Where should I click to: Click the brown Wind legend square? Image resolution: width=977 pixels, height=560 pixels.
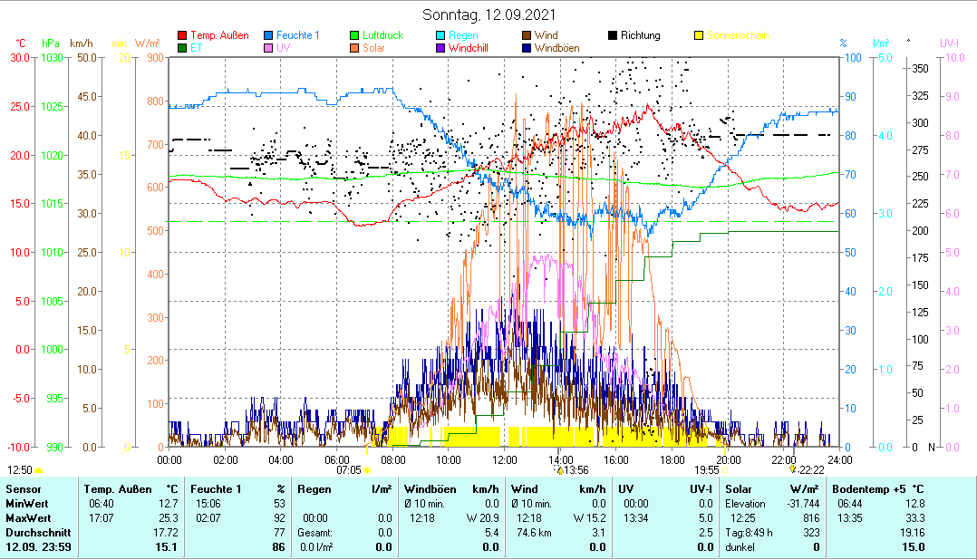point(527,36)
